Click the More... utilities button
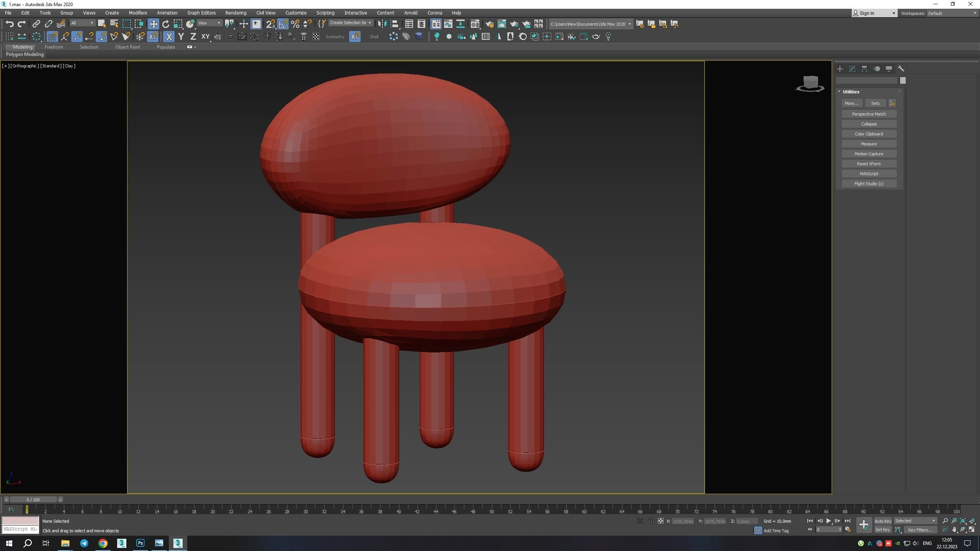 (851, 103)
